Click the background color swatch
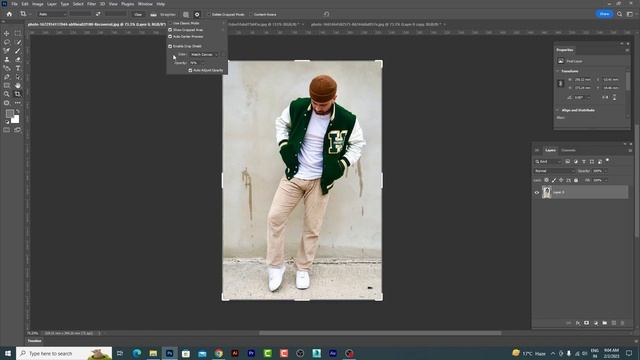Viewport: 640px width, 360px height. pos(16,120)
